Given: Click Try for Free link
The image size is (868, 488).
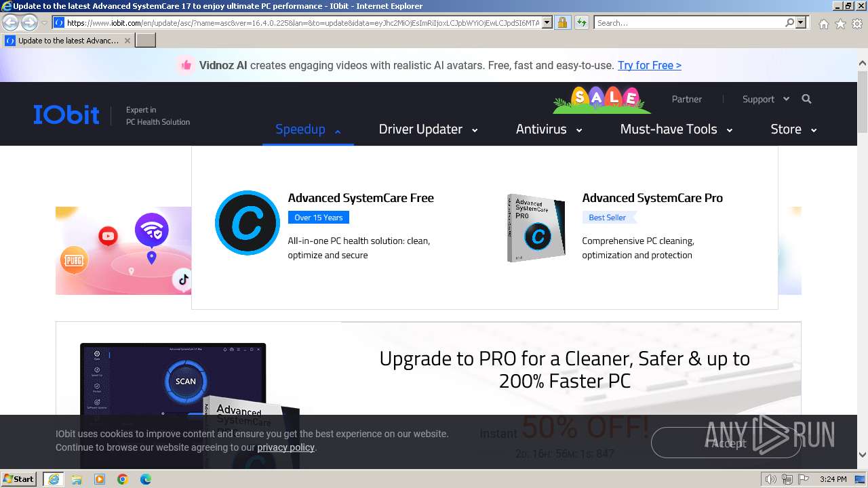Looking at the screenshot, I should [x=650, y=65].
